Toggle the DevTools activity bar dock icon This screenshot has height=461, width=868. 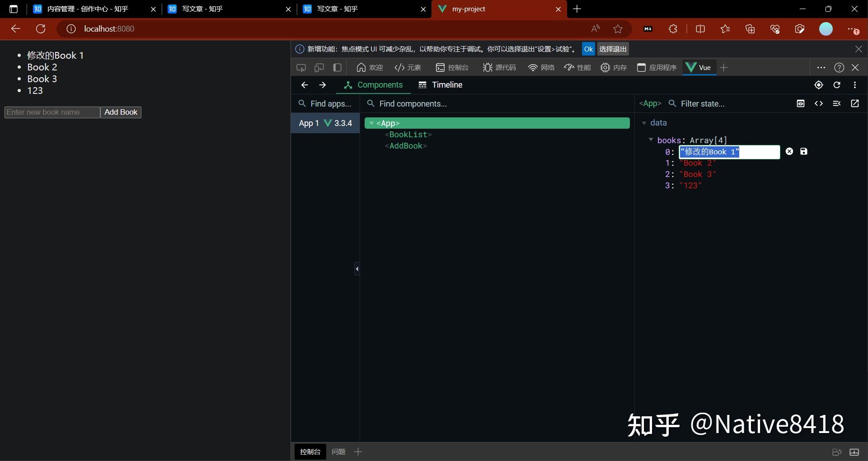(x=337, y=68)
